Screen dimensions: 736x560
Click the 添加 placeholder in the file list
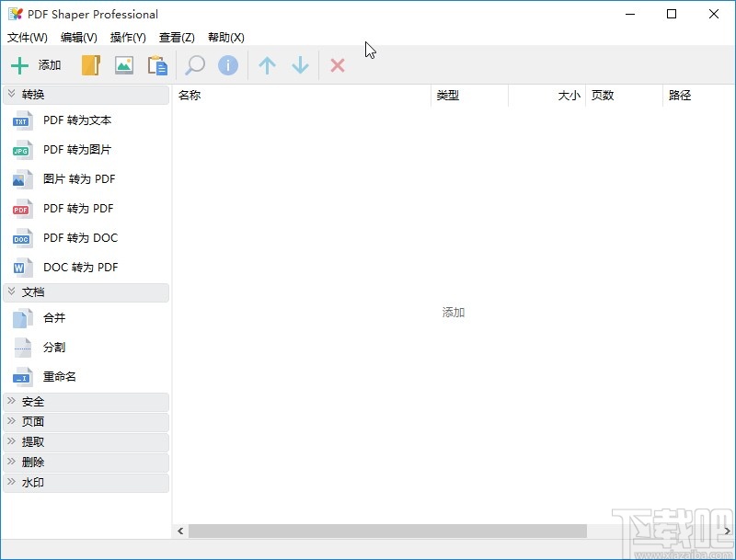coord(454,313)
